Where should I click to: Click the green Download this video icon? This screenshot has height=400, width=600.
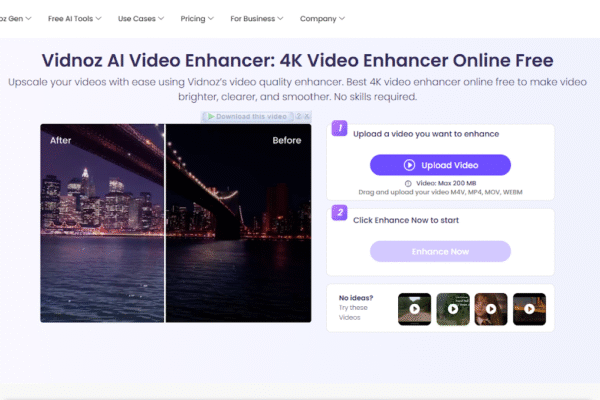[x=211, y=117]
